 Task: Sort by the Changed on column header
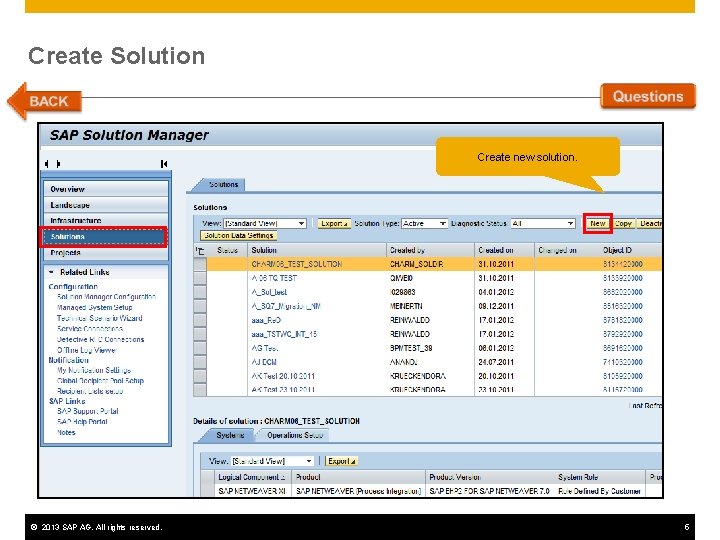pos(567,250)
